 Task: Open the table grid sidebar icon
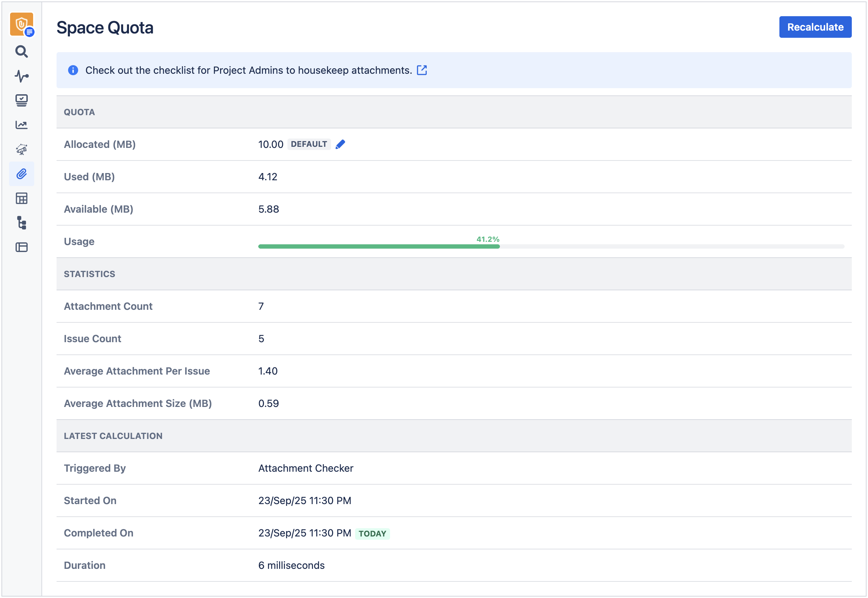tap(21, 198)
